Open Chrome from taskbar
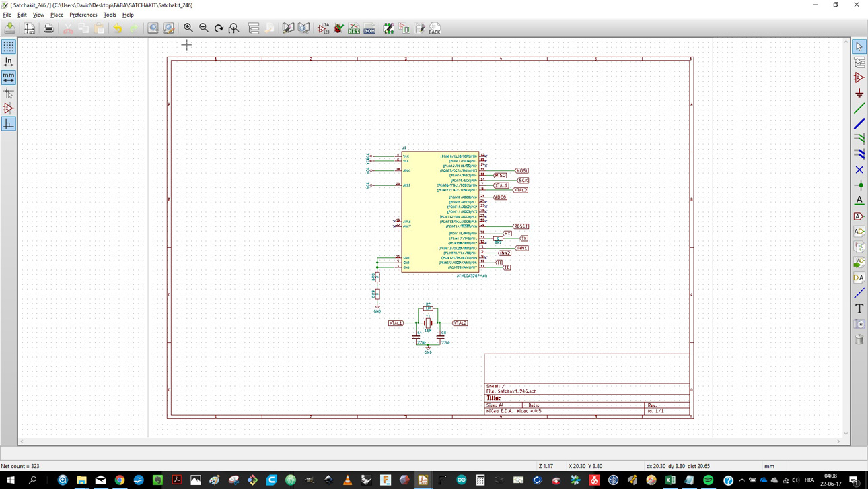This screenshot has width=868, height=489. pyautogui.click(x=120, y=480)
